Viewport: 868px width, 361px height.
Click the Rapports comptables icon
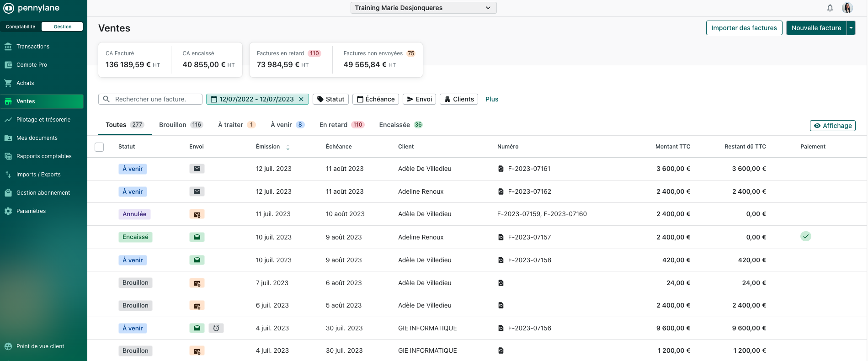click(x=8, y=156)
